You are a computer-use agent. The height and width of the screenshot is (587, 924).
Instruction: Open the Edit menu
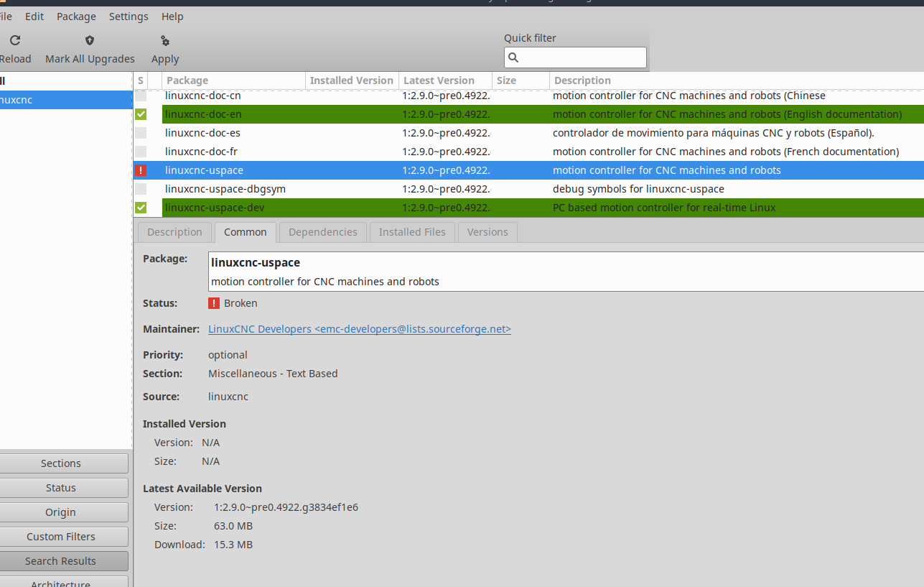point(34,16)
